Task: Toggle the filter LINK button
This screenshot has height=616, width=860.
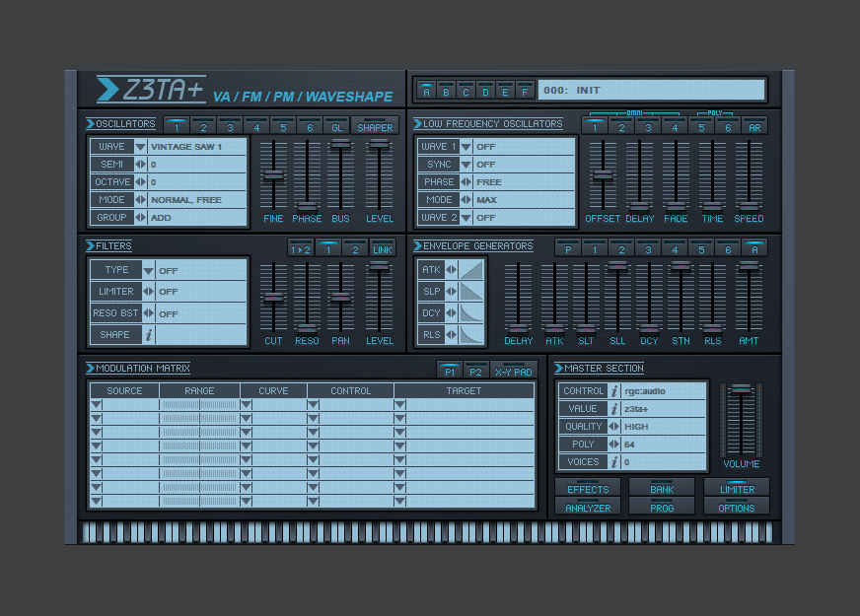Action: coord(383,247)
